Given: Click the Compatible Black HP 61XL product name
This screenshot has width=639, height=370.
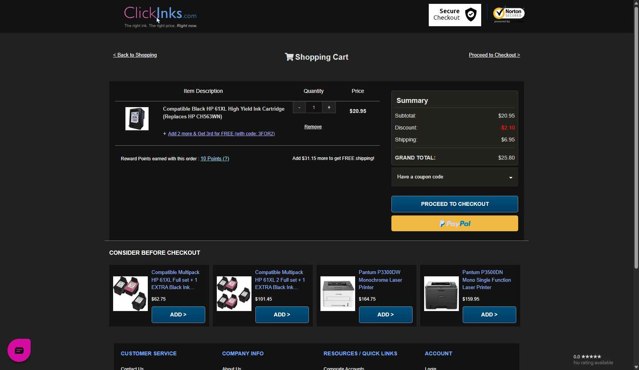Looking at the screenshot, I should pyautogui.click(x=223, y=113).
